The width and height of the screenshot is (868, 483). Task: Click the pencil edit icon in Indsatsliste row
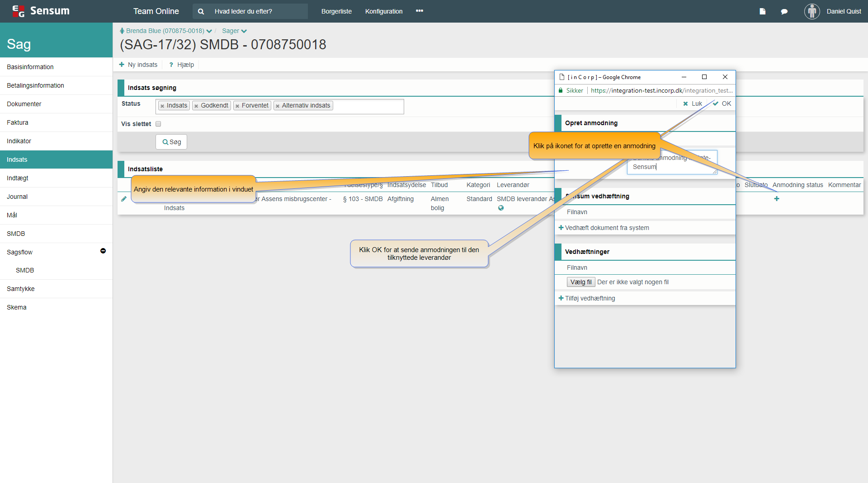[124, 199]
